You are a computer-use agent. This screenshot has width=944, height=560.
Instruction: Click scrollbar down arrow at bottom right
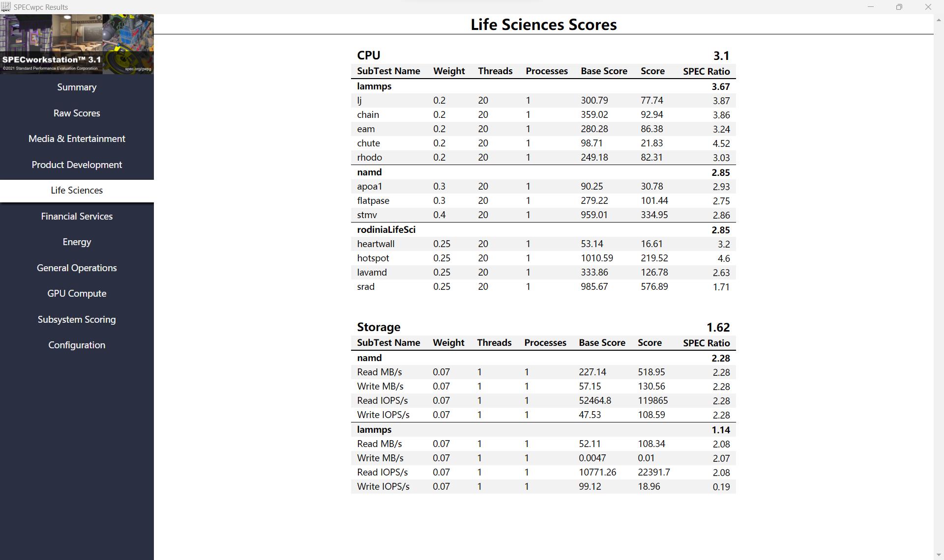coord(939,555)
